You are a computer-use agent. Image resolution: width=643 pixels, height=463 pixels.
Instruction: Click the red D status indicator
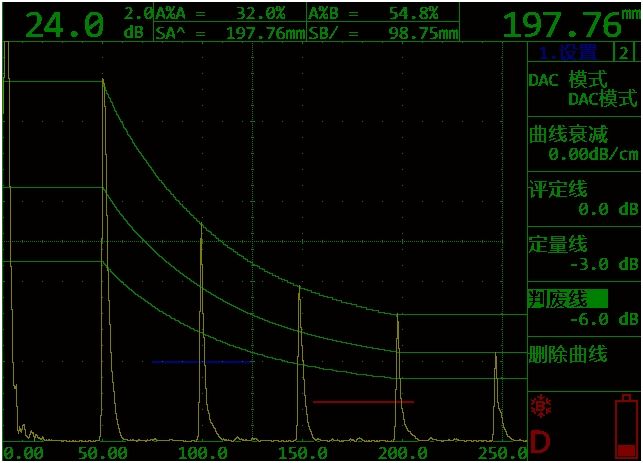[541, 441]
